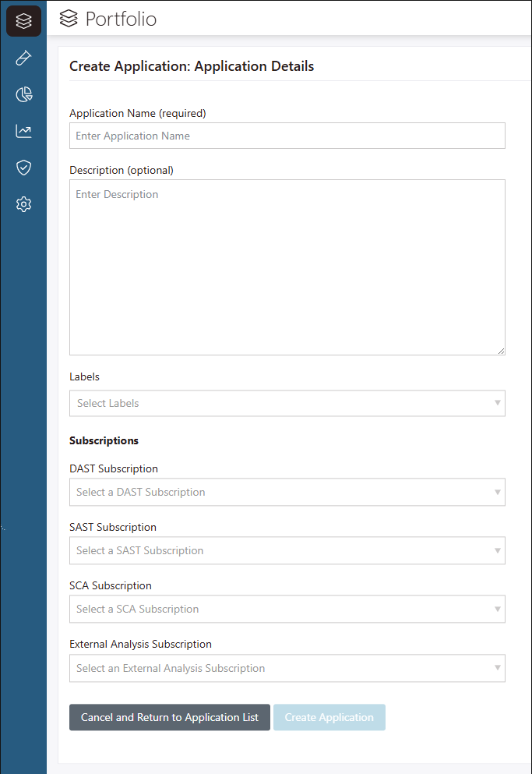
Task: Select the test tube icon in the sidebar
Action: (23, 58)
